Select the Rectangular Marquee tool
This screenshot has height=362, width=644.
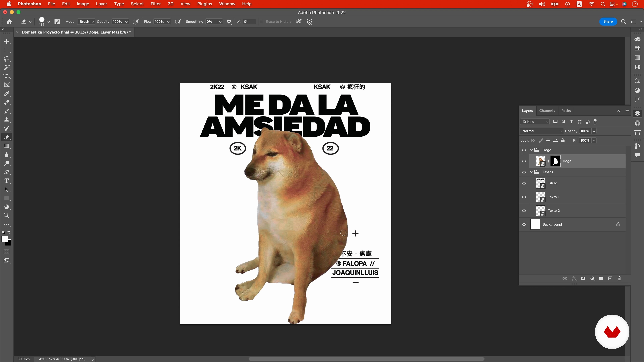[x=7, y=50]
